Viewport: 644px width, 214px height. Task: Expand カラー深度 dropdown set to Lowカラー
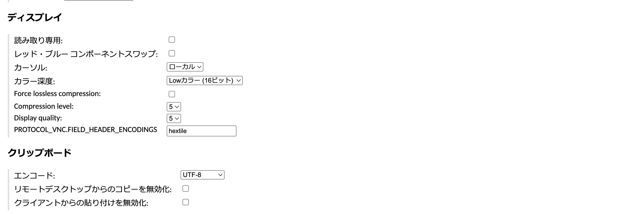[x=204, y=80]
